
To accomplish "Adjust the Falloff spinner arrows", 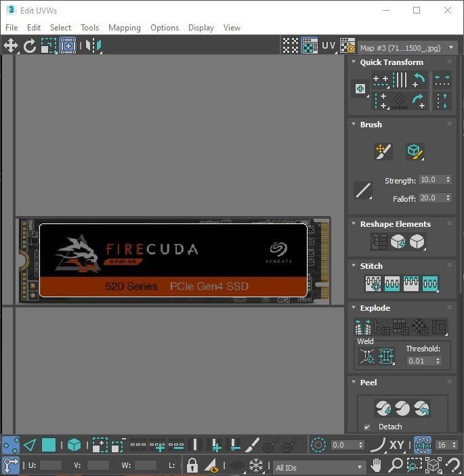I will point(448,198).
